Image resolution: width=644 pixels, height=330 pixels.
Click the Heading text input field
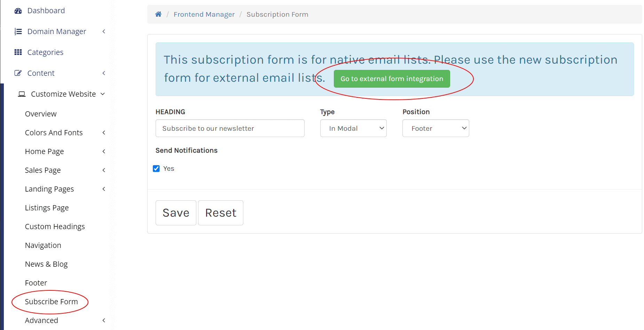point(230,128)
